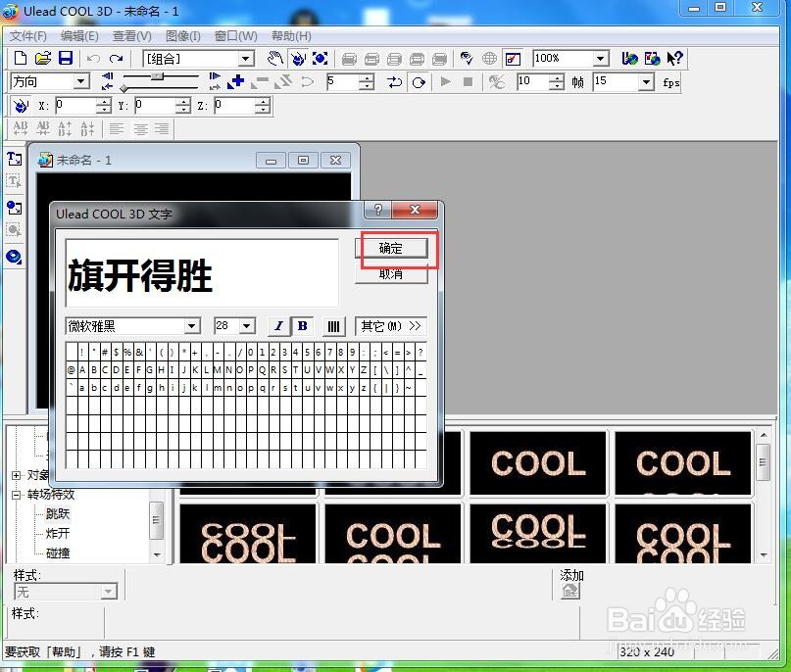Image resolution: width=791 pixels, height=672 pixels.
Task: Select the 碰撞 tree item
Action: (58, 553)
